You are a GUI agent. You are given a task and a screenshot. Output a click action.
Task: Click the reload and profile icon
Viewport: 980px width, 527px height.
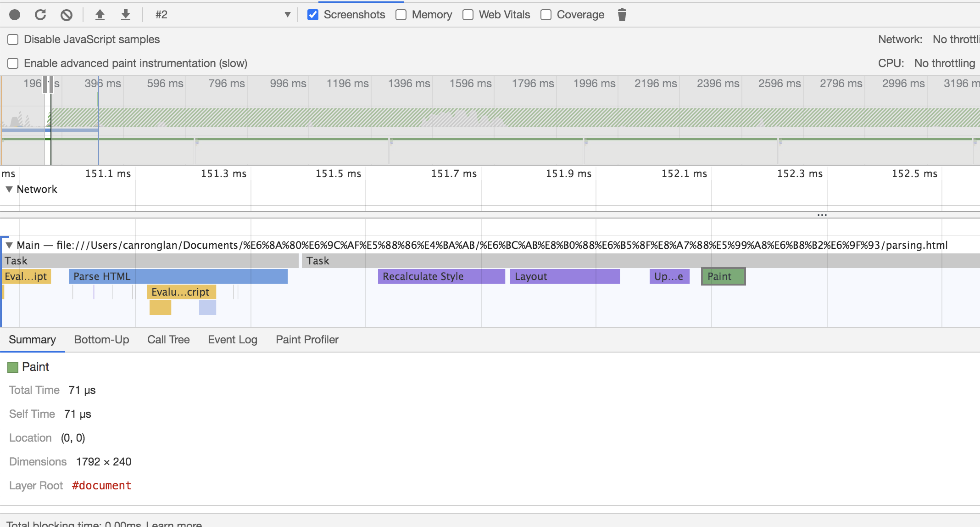pos(40,15)
